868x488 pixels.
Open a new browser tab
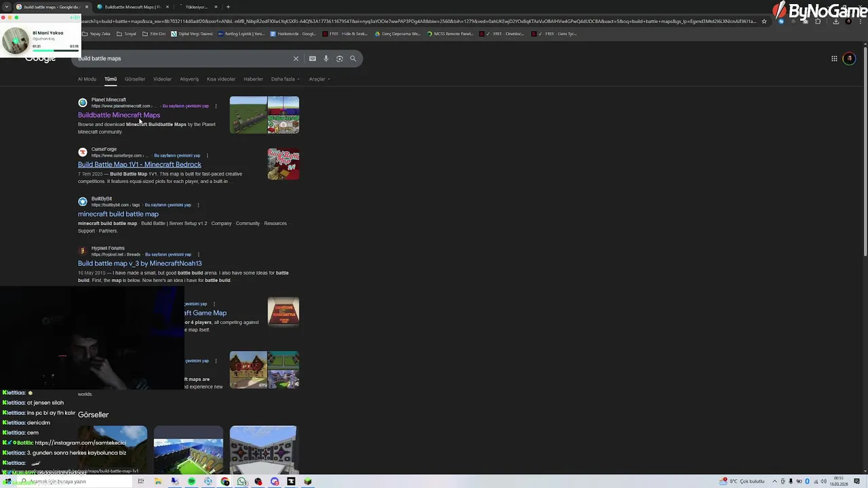[228, 7]
